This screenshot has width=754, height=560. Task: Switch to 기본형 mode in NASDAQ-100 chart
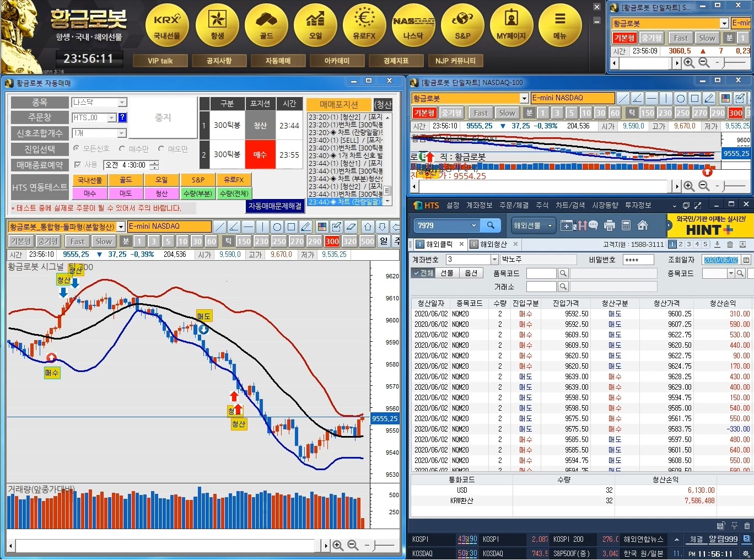(424, 113)
